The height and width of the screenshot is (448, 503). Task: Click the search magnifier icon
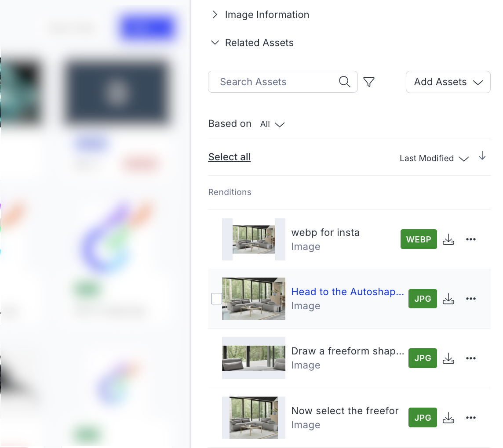point(345,82)
